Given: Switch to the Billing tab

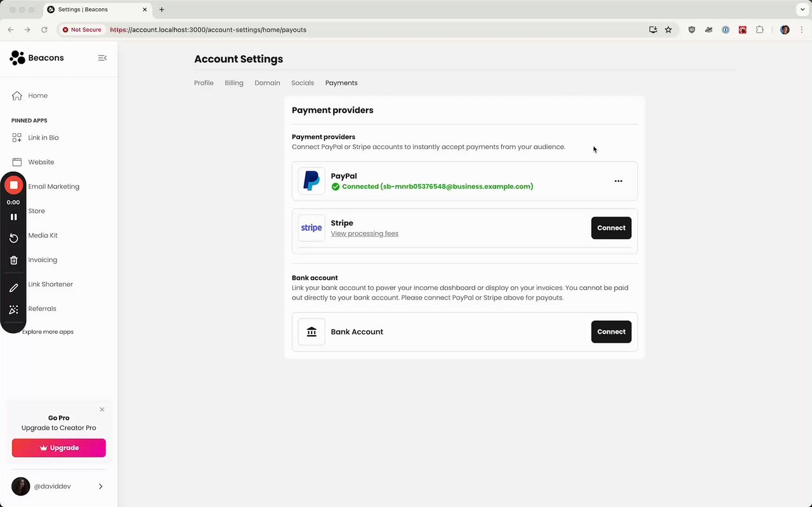Looking at the screenshot, I should (234, 83).
